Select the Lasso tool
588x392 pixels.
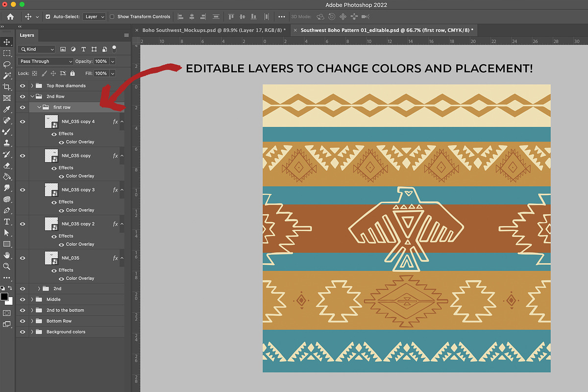(x=7, y=64)
